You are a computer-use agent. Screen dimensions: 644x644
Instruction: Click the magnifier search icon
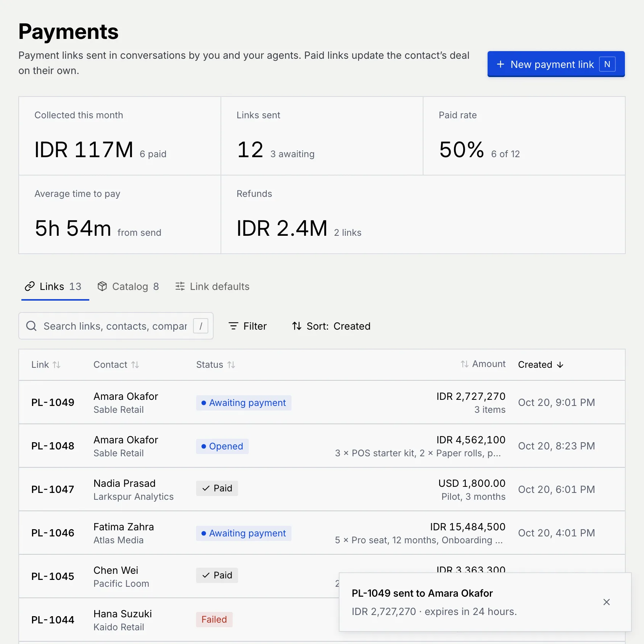click(x=31, y=326)
